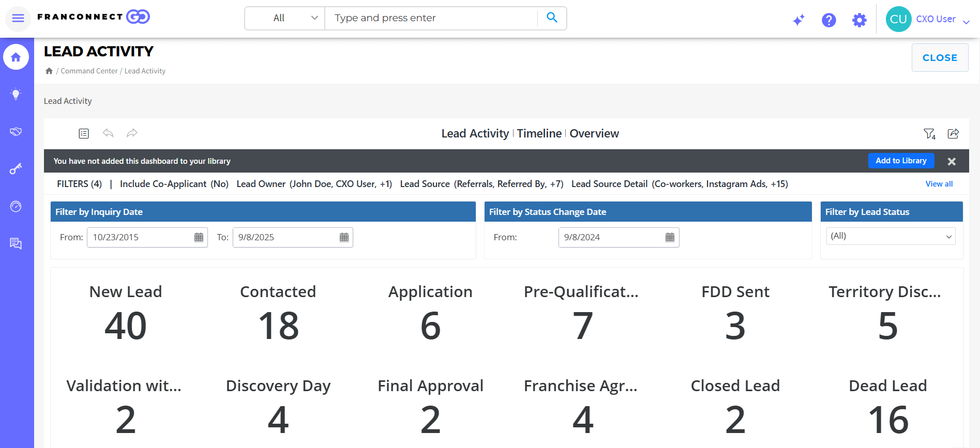Click the Include Co-Applicant filter

tap(174, 184)
